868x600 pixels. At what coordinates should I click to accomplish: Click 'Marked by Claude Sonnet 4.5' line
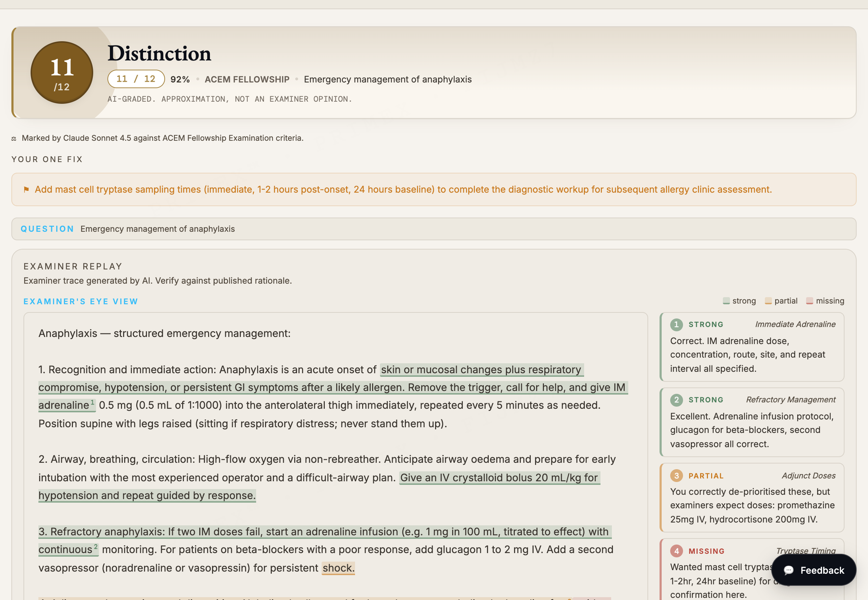tap(163, 138)
